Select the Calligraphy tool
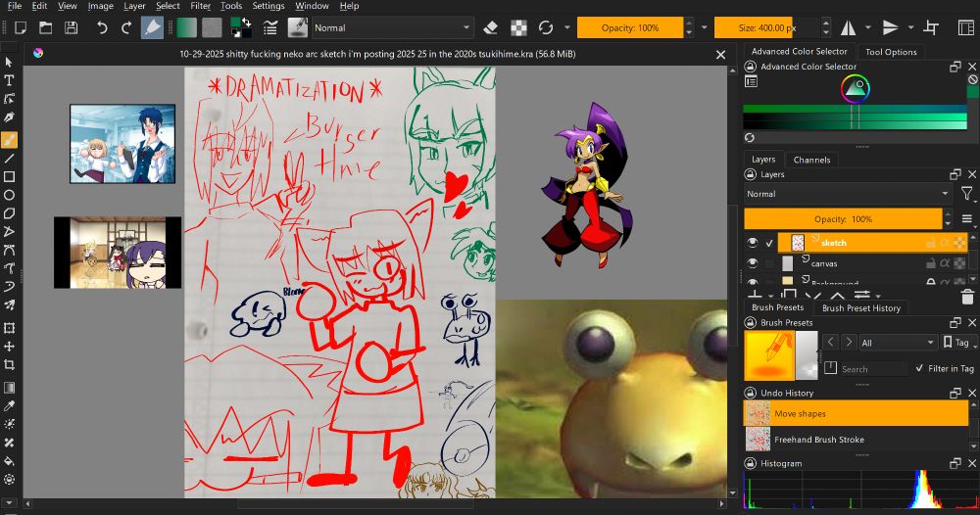Image resolution: width=980 pixels, height=515 pixels. [x=9, y=117]
